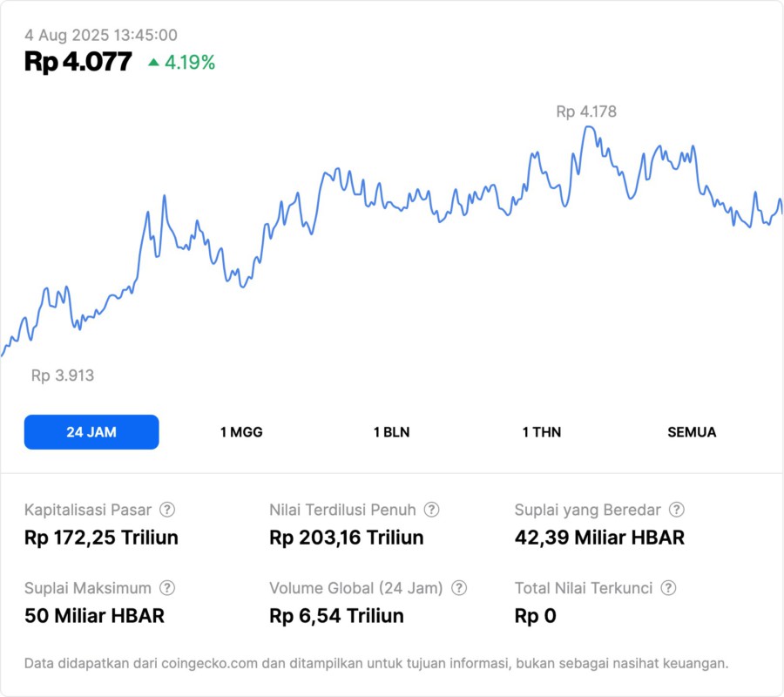Show the 1 THN price history

pyautogui.click(x=542, y=432)
